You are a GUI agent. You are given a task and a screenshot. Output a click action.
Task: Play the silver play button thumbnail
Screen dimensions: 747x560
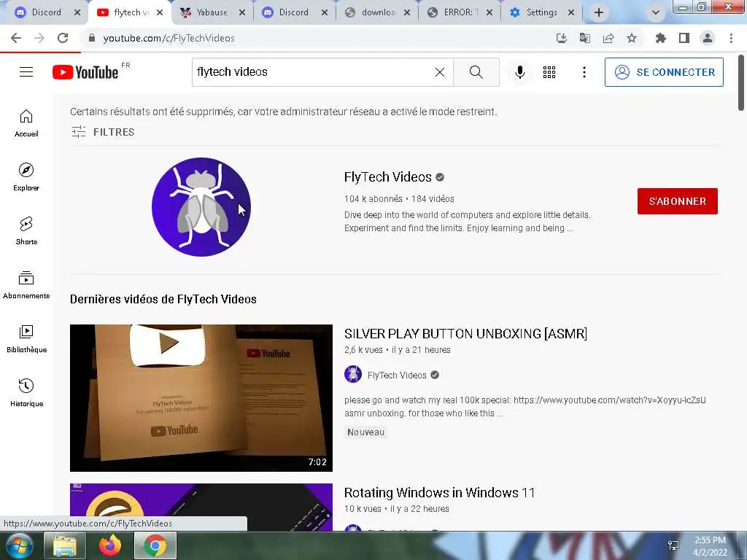(201, 398)
